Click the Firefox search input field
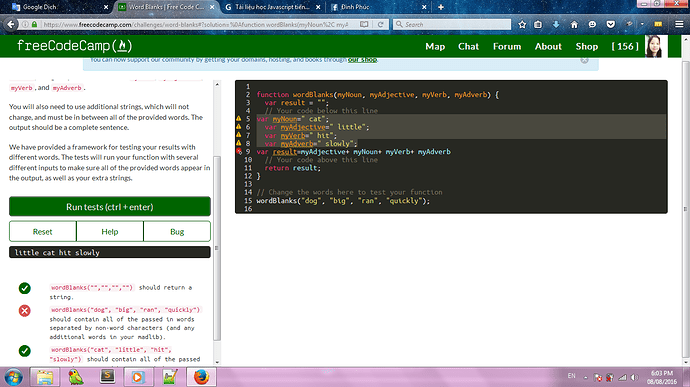This screenshot has width=690, height=387. 452,25
